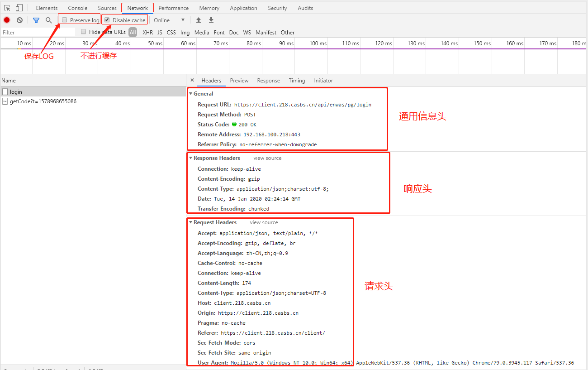Viewport: 588px width, 370px height.
Task: Select the inspect element picker icon
Action: tap(7, 8)
